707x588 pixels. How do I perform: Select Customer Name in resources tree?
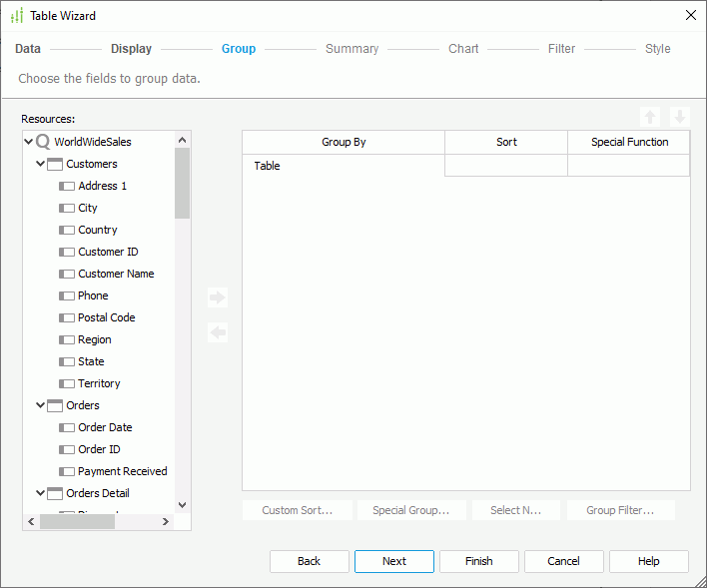point(116,274)
